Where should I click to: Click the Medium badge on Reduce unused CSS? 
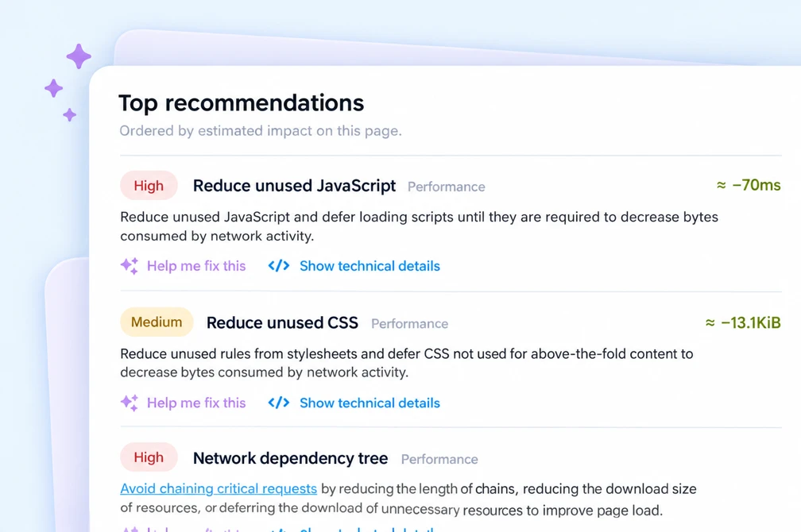click(x=157, y=322)
